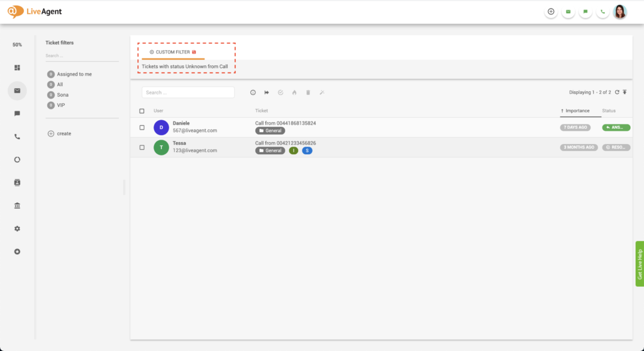Open the Calls section in the sidebar
644x351 pixels.
(x=17, y=136)
